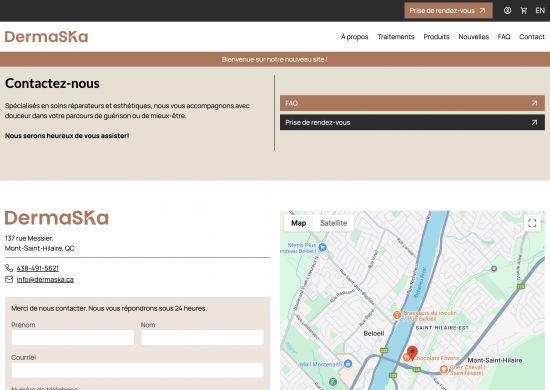Open FAQ in the navigation bar
The height and width of the screenshot is (390, 550).
[504, 37]
